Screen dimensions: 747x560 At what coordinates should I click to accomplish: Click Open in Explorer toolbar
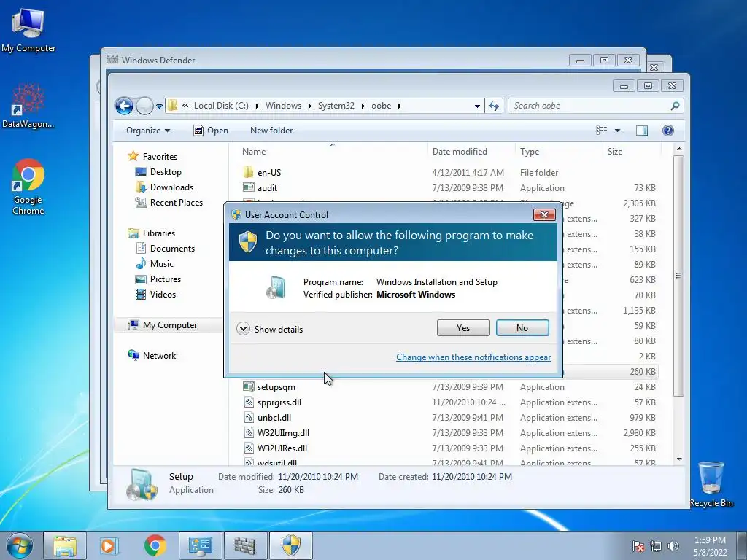[x=211, y=131]
